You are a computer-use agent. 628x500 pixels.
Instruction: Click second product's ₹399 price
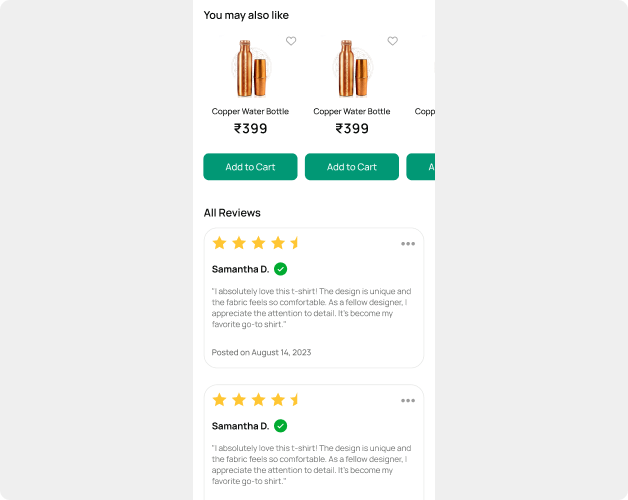tap(351, 129)
